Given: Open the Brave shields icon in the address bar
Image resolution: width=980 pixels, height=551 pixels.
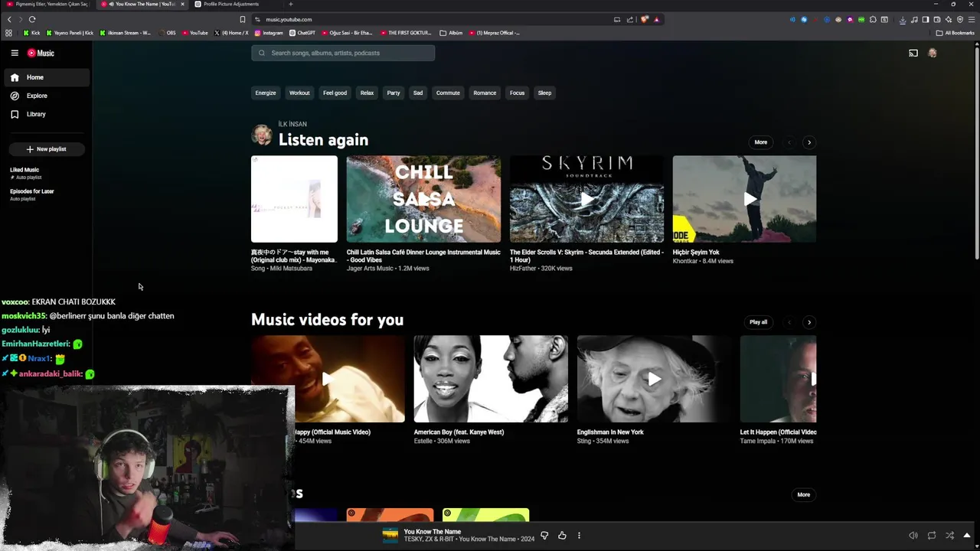Looking at the screenshot, I should click(645, 19).
